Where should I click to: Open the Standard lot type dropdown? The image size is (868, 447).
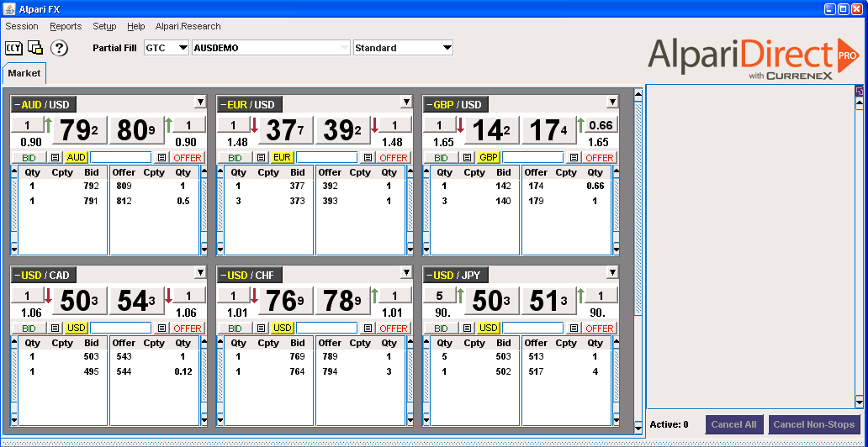point(404,48)
